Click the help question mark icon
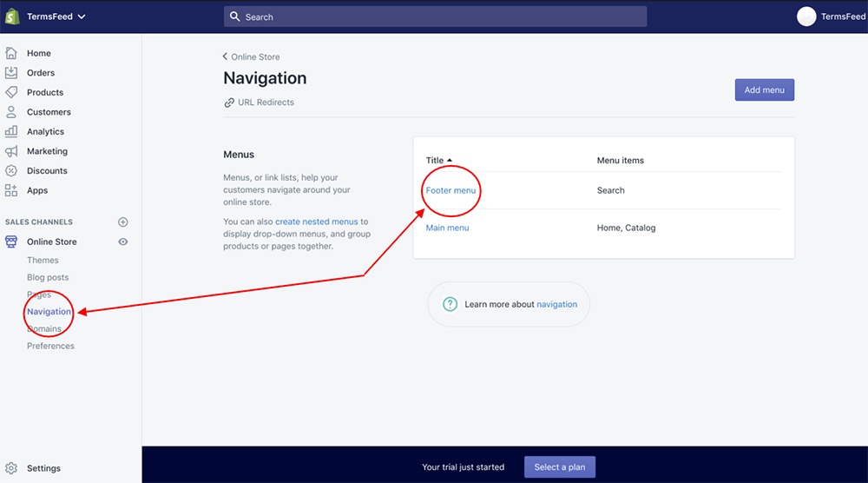Image resolution: width=868 pixels, height=483 pixels. tap(450, 304)
